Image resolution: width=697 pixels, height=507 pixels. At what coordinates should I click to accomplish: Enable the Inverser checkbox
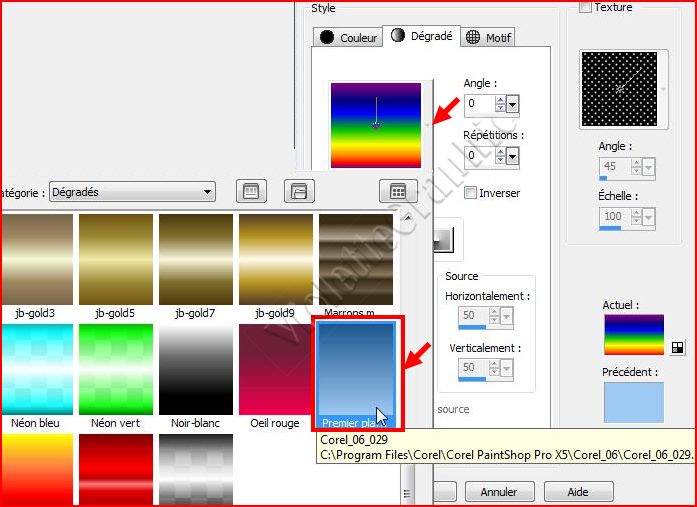(x=471, y=193)
